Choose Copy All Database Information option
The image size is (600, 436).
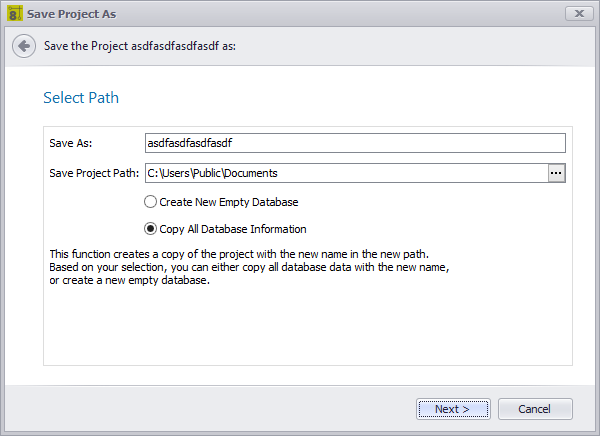(x=151, y=228)
